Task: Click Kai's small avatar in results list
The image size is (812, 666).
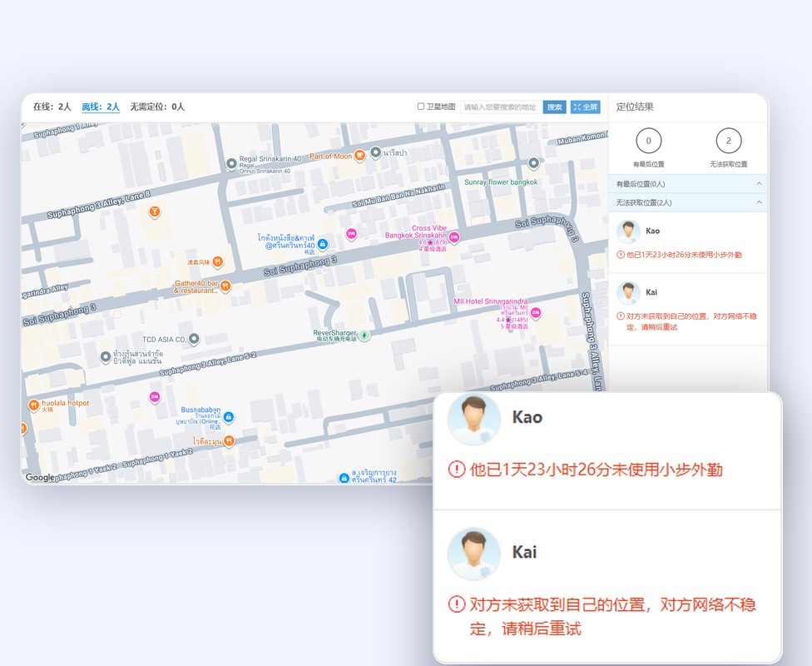Action: click(628, 293)
